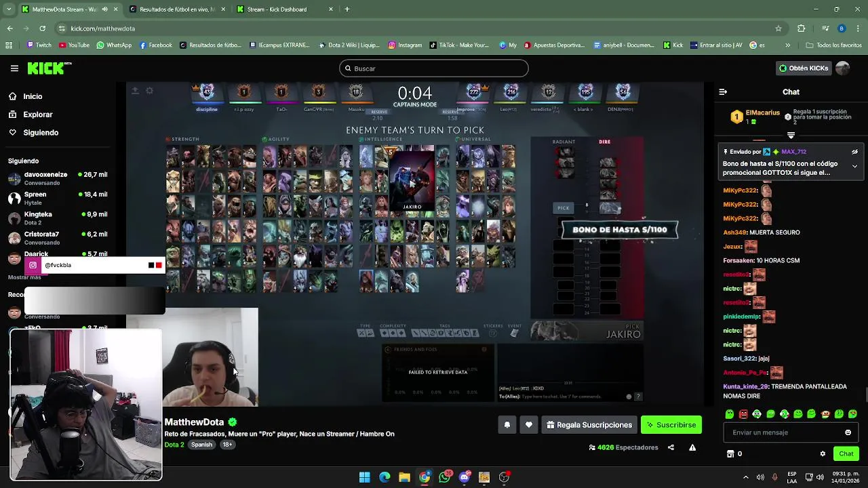Toggle follow heart for MatthewDota

point(529,425)
